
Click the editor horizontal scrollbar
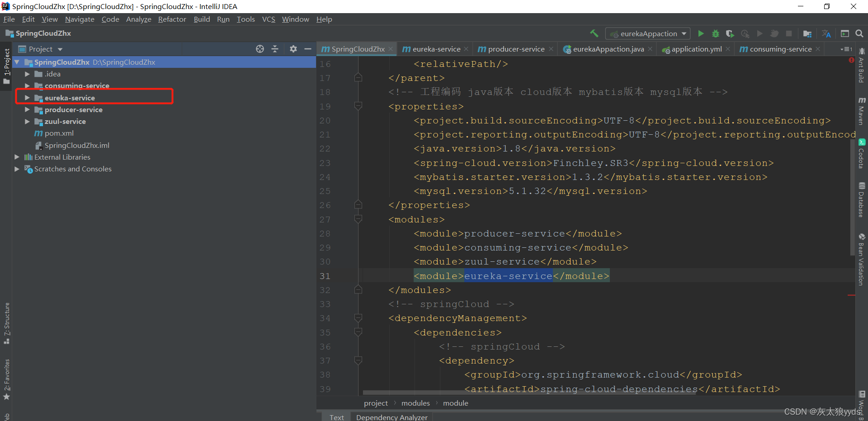(x=529, y=393)
